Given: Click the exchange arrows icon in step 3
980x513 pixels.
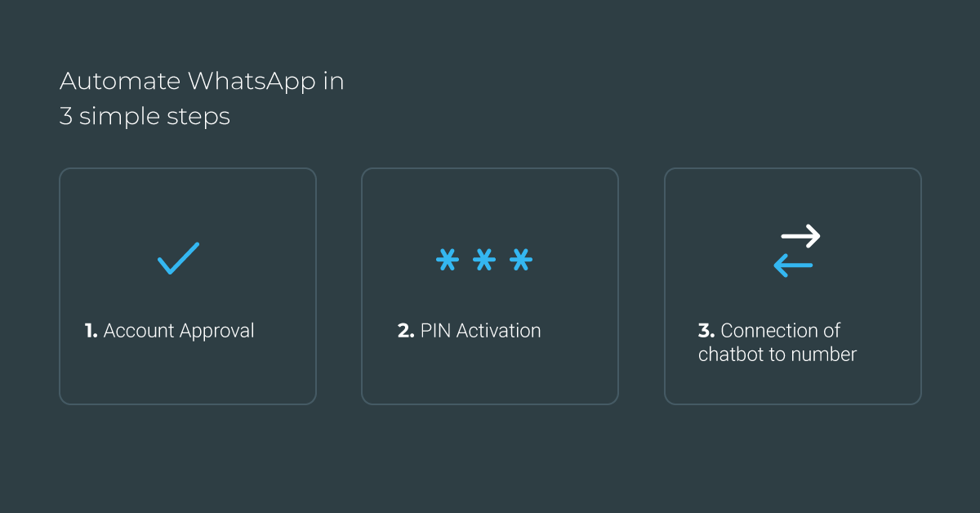Looking at the screenshot, I should [795, 249].
